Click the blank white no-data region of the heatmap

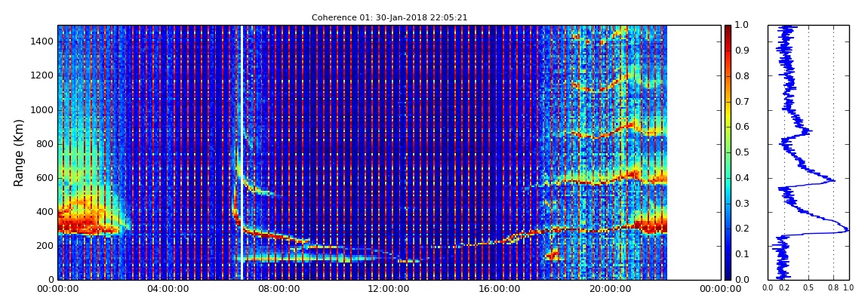pyautogui.click(x=694, y=152)
